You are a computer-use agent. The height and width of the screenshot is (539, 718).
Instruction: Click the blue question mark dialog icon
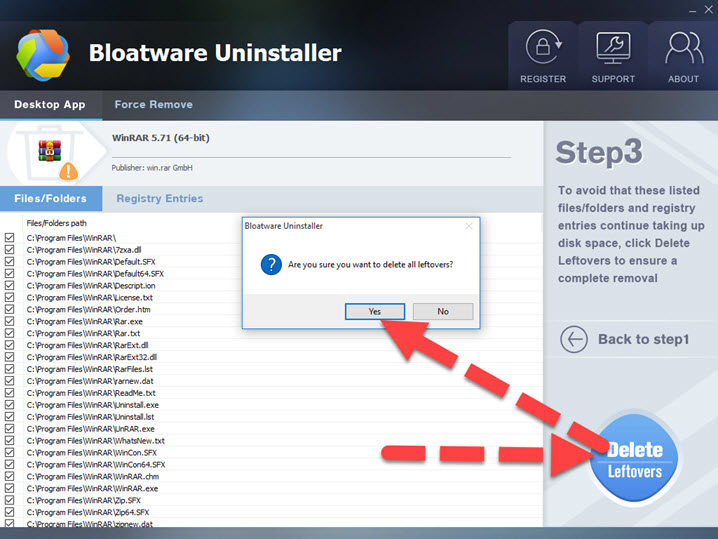click(271, 265)
